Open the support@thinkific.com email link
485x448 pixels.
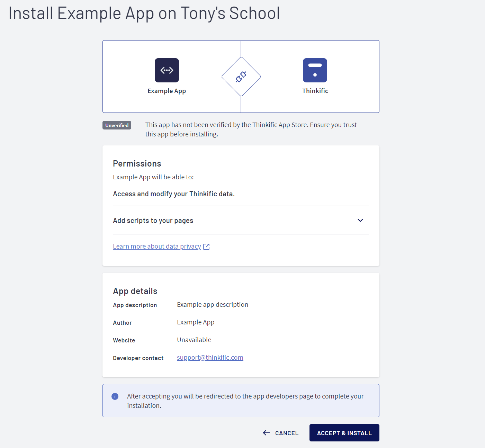[210, 357]
